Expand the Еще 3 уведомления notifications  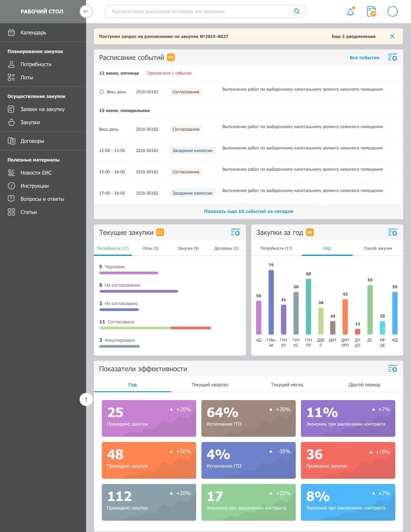pyautogui.click(x=353, y=37)
